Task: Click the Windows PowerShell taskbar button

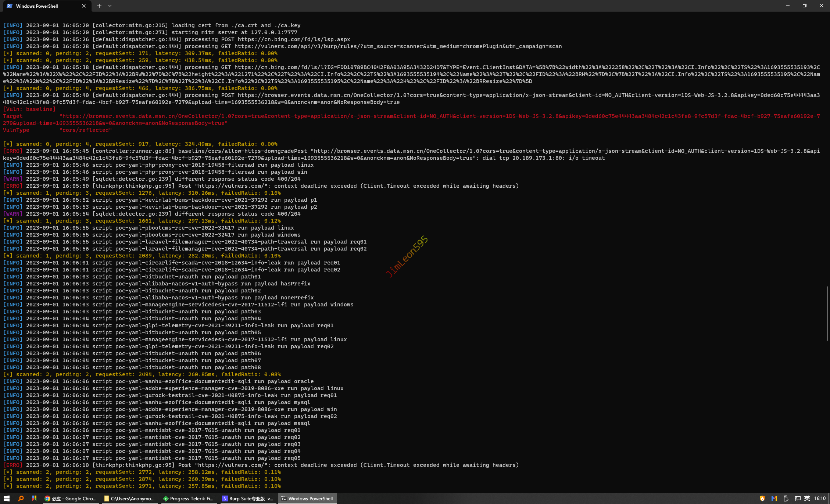Action: [307, 498]
